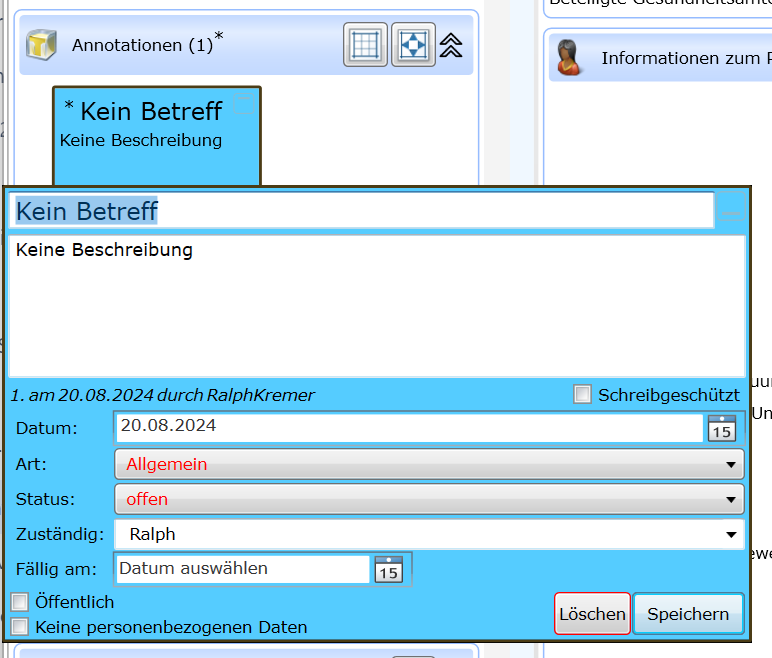Viewport: 772px width, 658px height.
Task: Click the person icon beside Informationen
Action: point(569,58)
